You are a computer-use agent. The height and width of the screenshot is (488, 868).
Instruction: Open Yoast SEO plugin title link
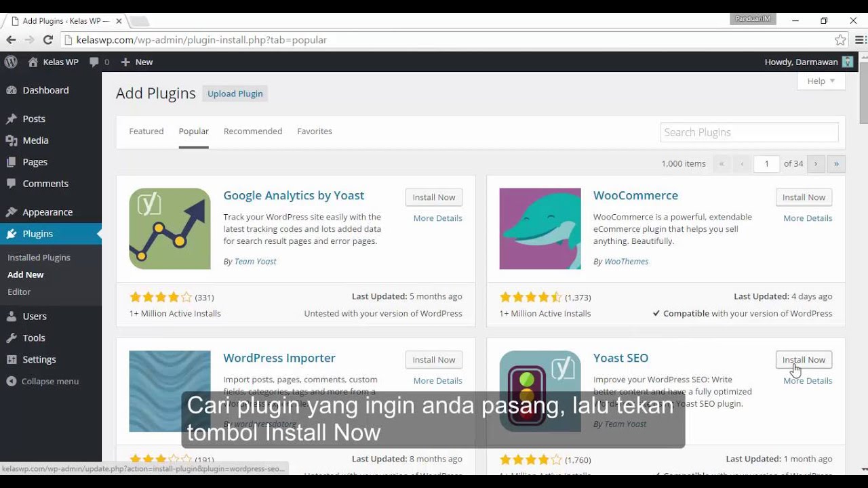coord(620,358)
